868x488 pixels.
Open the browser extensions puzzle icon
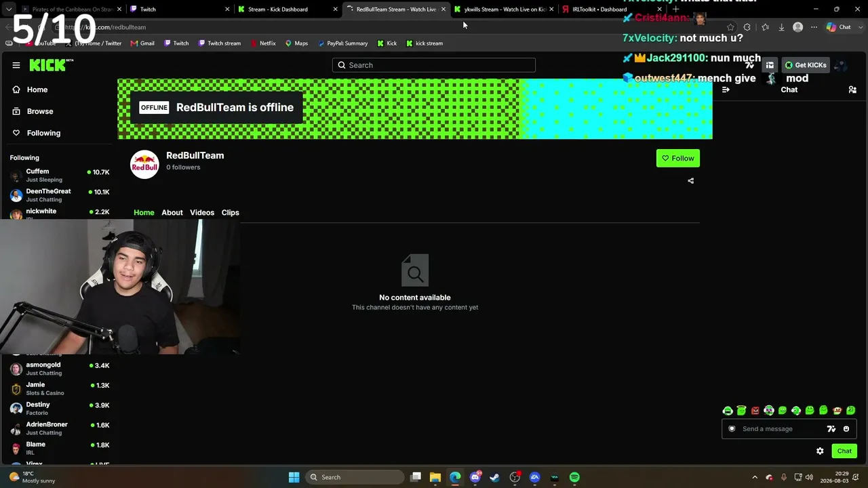[747, 27]
